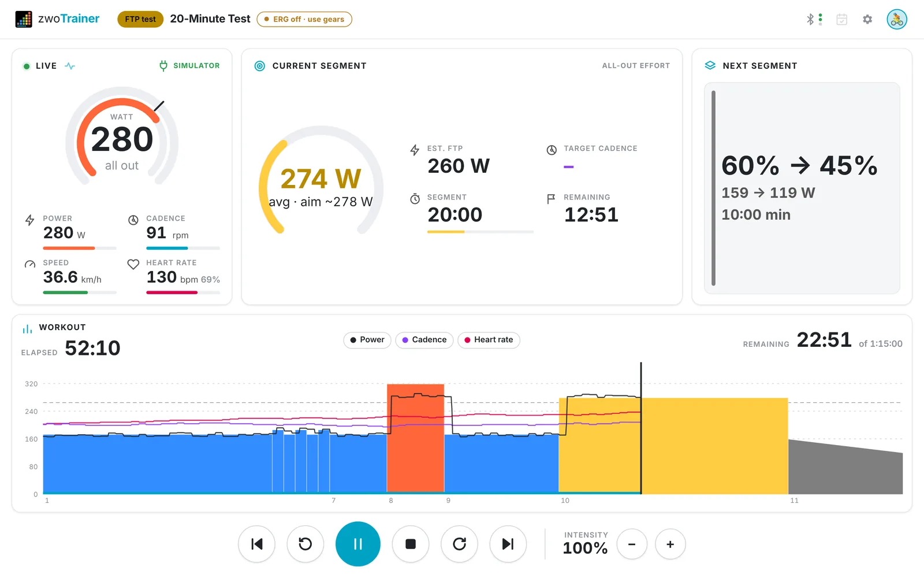Click the Workout bar chart icon

pyautogui.click(x=27, y=329)
